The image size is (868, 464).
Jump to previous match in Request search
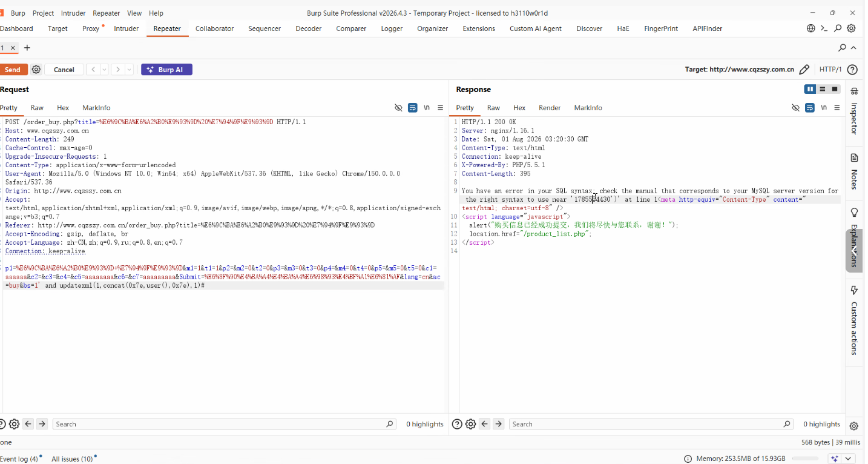[28, 424]
